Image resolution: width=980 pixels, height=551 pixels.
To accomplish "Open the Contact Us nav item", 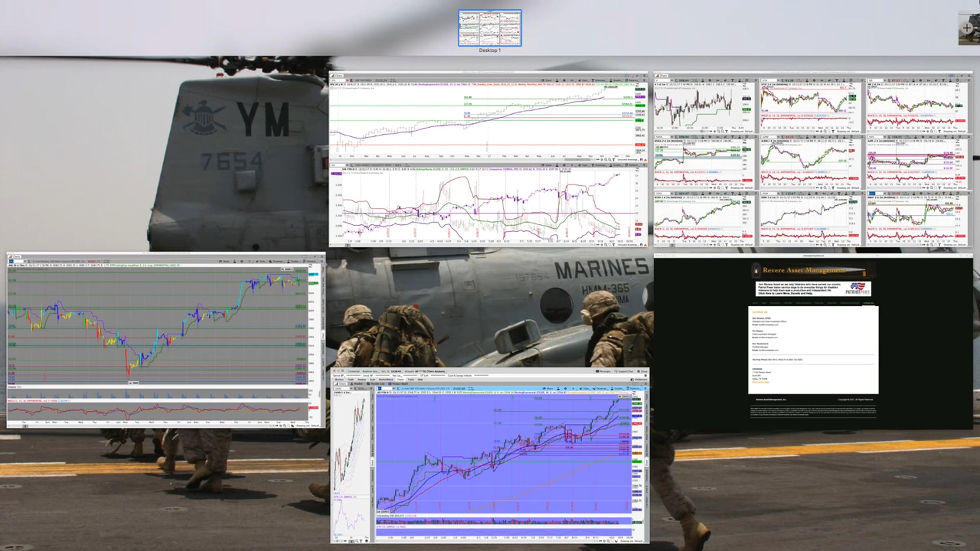I will click(x=868, y=303).
